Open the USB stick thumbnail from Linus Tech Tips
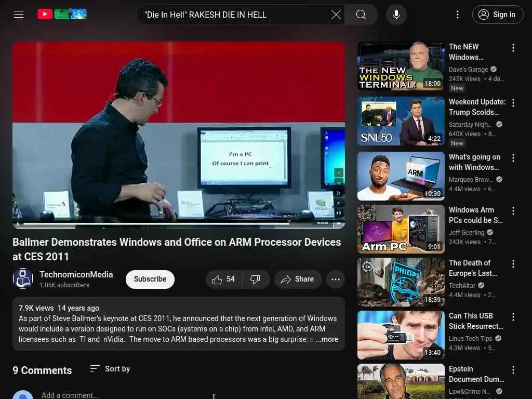Viewport: 532px width, 399px height. tap(401, 335)
